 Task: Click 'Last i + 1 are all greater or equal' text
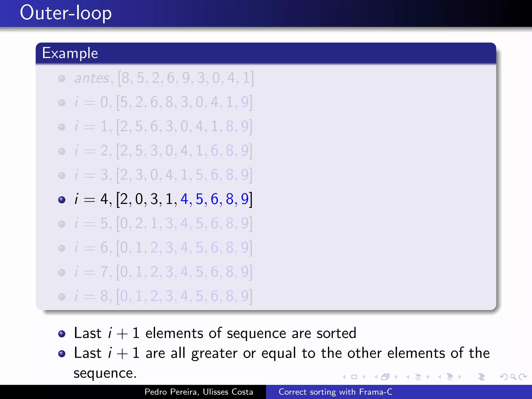[x=185, y=354]
